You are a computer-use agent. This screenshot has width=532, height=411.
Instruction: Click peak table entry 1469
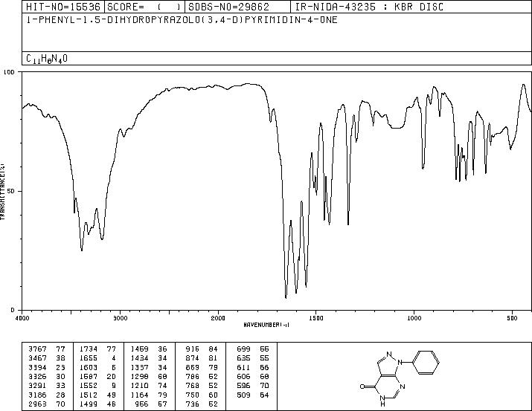coord(139,349)
